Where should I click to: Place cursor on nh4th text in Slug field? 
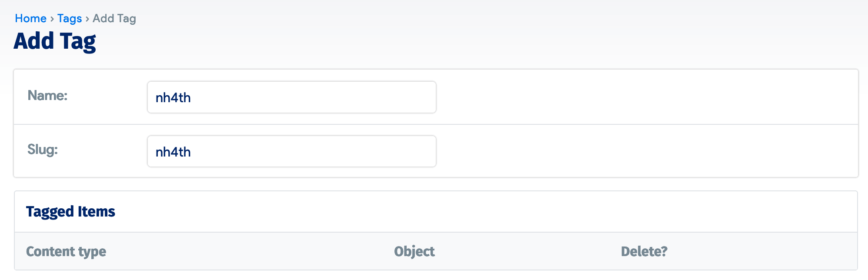click(x=173, y=152)
